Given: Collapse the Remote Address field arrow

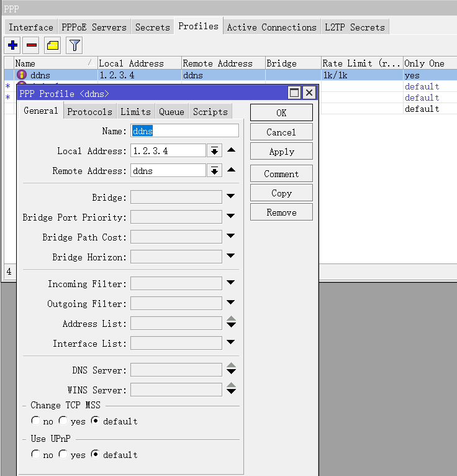Looking at the screenshot, I should [x=231, y=170].
